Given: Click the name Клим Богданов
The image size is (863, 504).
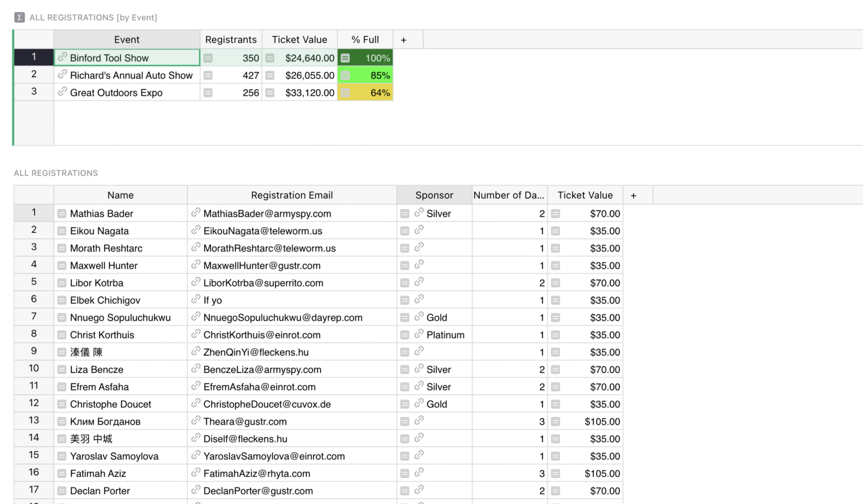Looking at the screenshot, I should pyautogui.click(x=105, y=422).
